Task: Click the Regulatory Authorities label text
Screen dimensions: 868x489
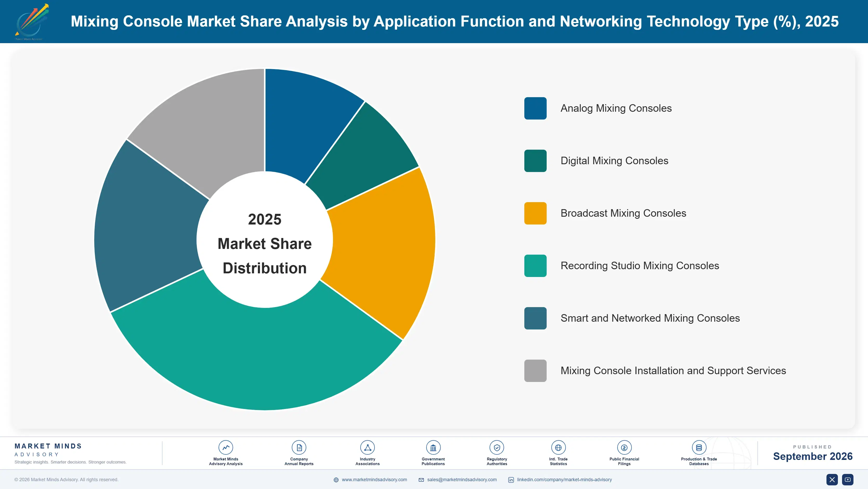Action: click(x=497, y=461)
